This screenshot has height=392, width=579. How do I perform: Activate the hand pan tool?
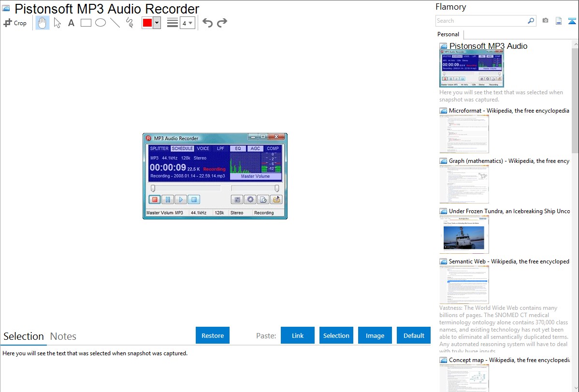point(42,23)
